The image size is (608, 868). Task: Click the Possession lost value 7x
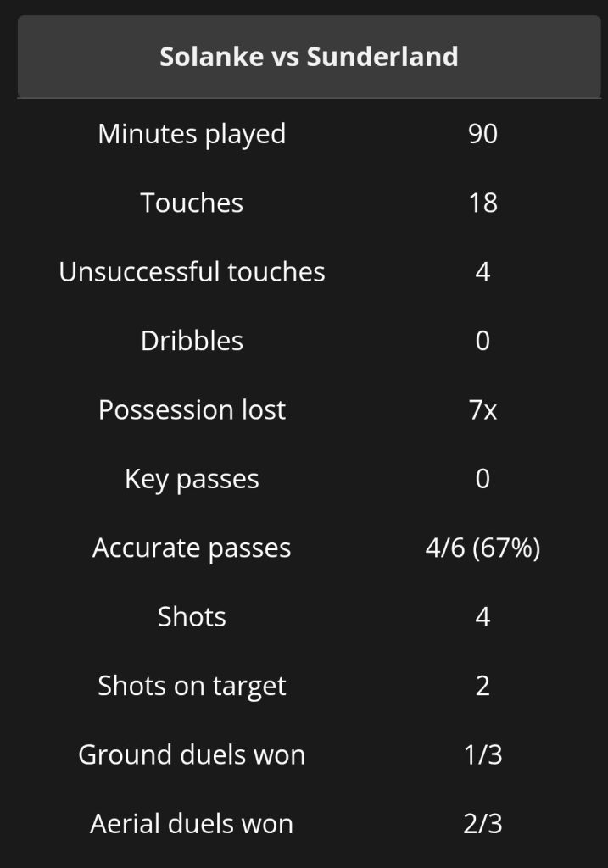click(x=482, y=409)
